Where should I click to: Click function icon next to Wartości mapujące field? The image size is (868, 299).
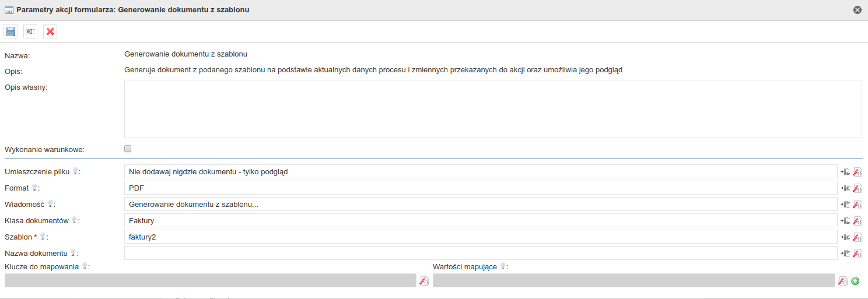pos(842,281)
